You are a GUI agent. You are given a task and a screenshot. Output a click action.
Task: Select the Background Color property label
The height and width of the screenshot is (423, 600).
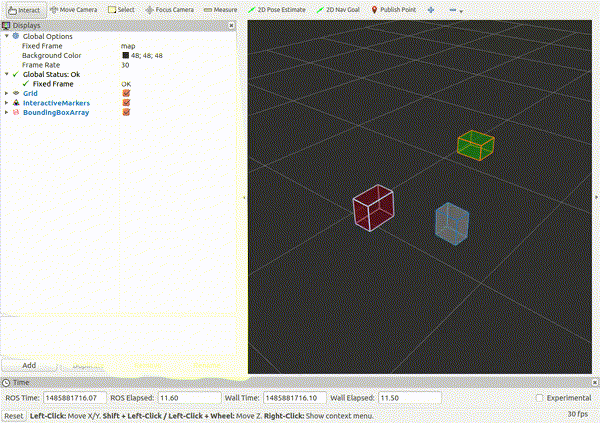[x=52, y=56]
